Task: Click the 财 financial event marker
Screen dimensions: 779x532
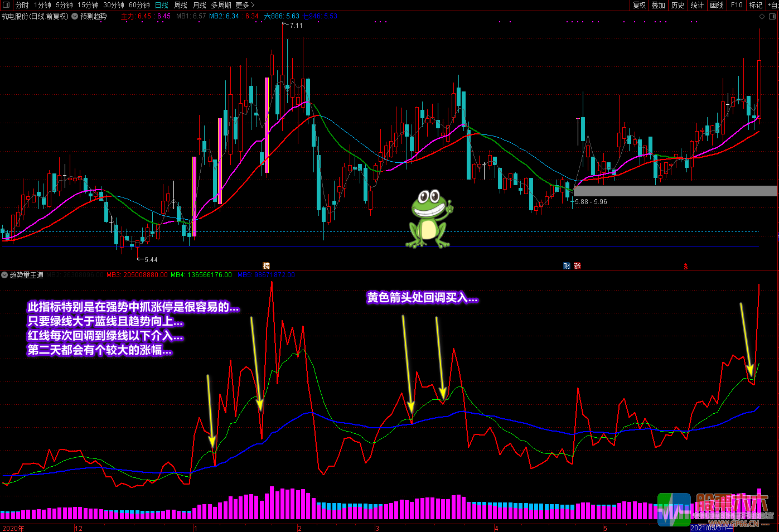Action: [567, 266]
